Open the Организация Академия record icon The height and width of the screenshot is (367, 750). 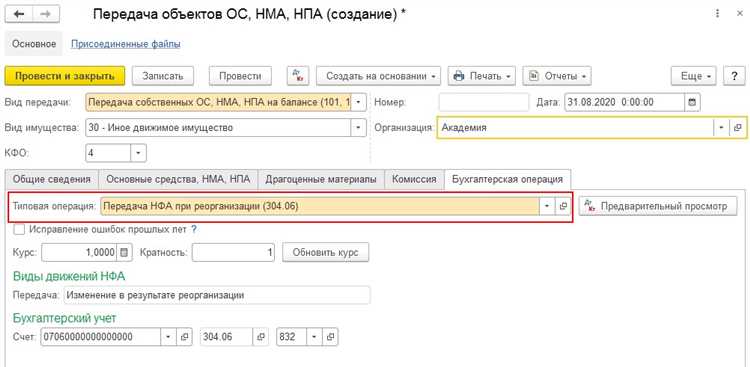click(x=737, y=128)
